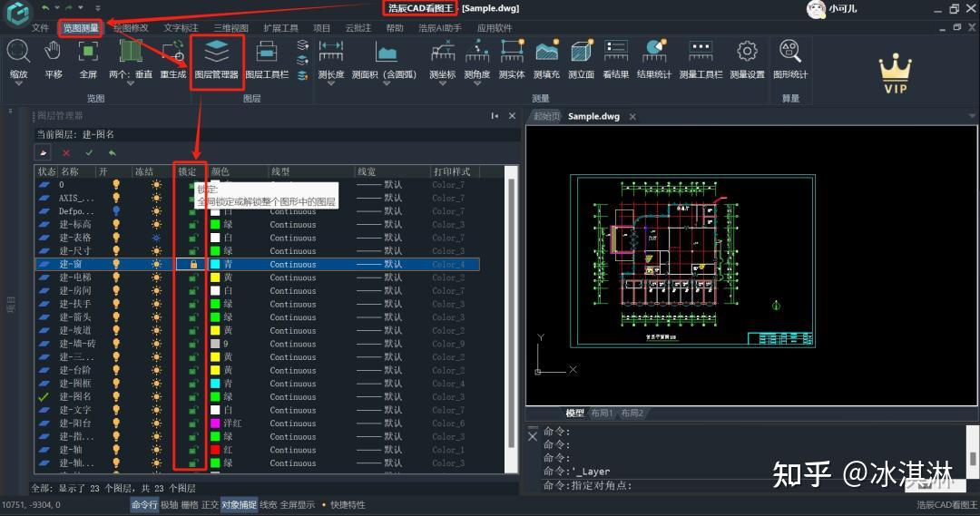
Task: Toggle the lock for layer 建-阳台
Action: pyautogui.click(x=194, y=424)
